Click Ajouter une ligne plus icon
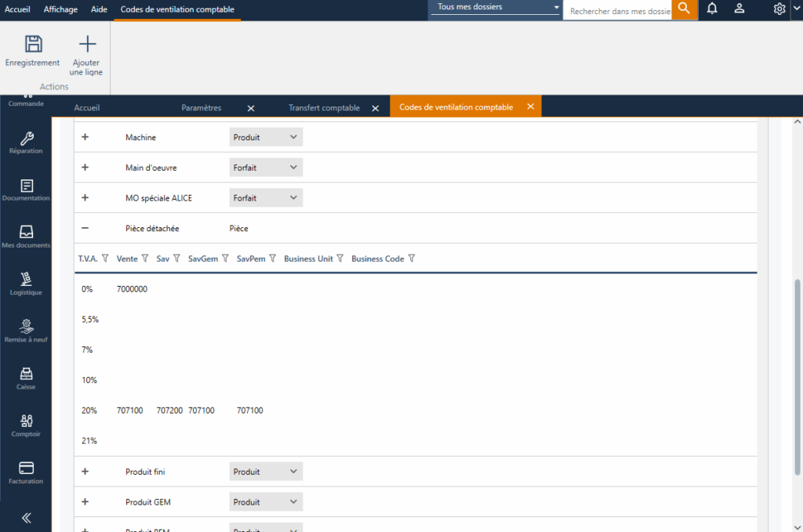 click(87, 44)
